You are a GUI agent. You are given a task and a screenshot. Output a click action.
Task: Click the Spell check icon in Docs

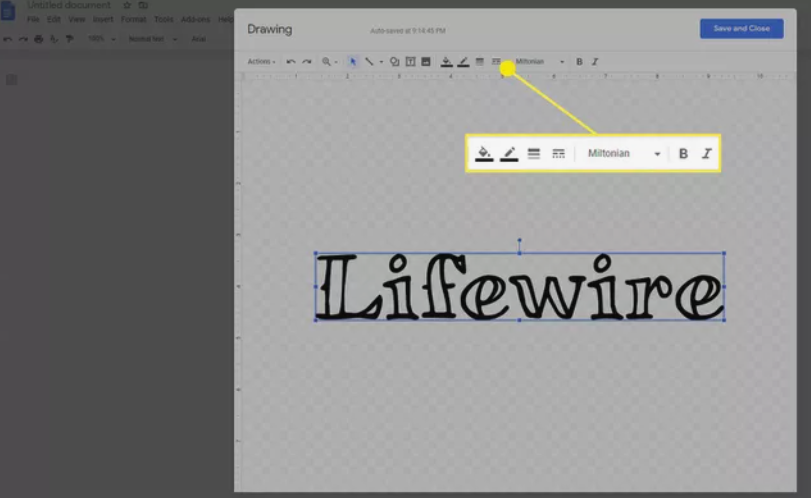tap(54, 39)
